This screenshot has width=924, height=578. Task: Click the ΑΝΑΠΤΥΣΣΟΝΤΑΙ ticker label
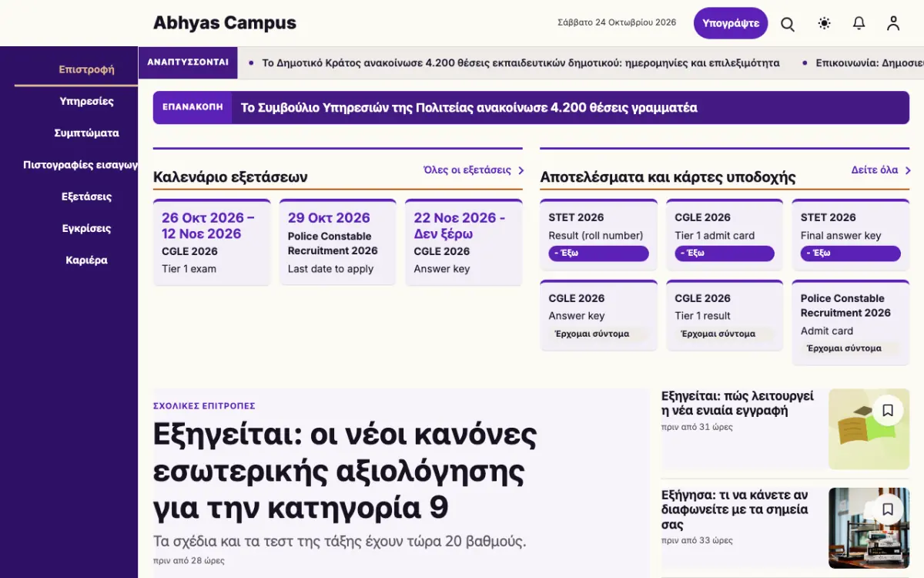pos(188,62)
